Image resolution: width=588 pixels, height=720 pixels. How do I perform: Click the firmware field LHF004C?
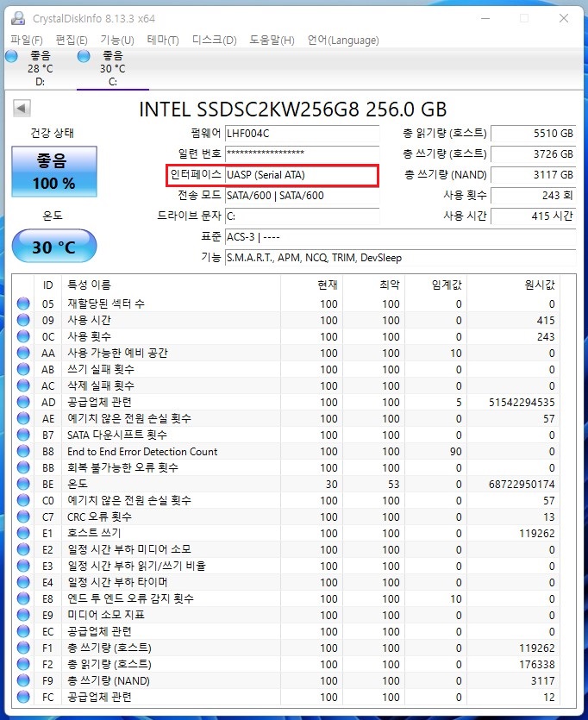pyautogui.click(x=302, y=134)
